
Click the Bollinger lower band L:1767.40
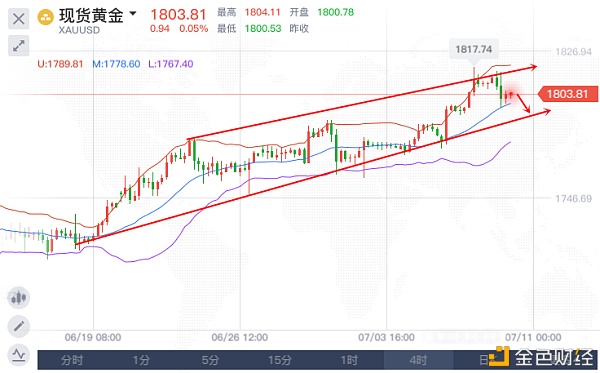click(171, 64)
